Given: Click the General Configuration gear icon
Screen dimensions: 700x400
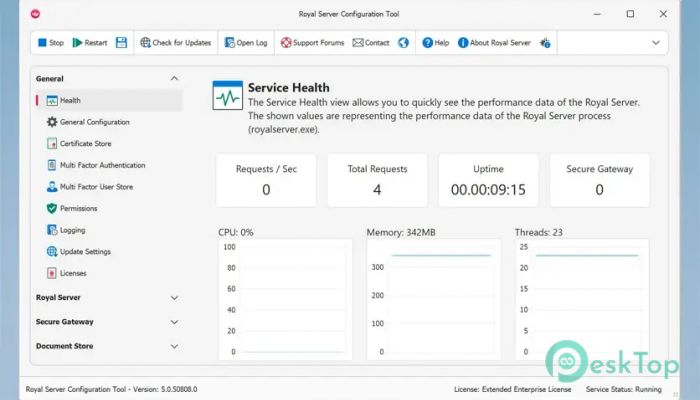Looking at the screenshot, I should tap(52, 122).
